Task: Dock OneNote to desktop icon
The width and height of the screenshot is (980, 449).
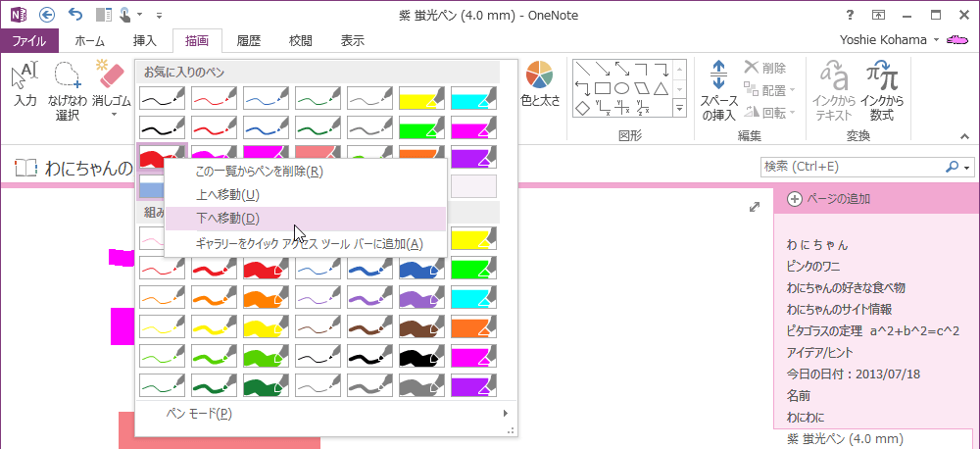Action: click(104, 15)
